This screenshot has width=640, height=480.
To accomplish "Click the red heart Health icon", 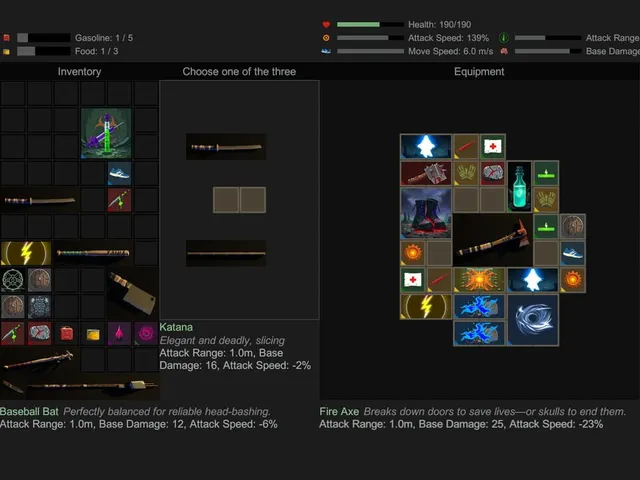I will (x=326, y=24).
